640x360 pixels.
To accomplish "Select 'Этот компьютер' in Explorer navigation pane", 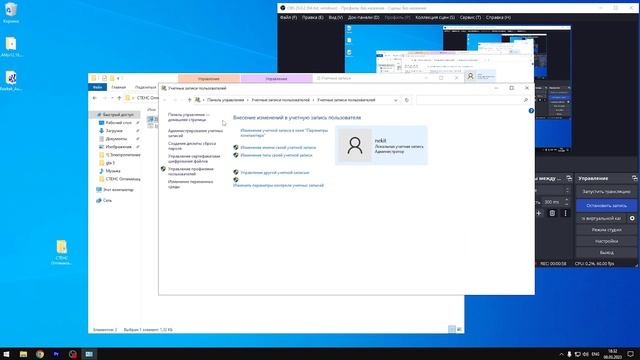I will pyautogui.click(x=118, y=190).
